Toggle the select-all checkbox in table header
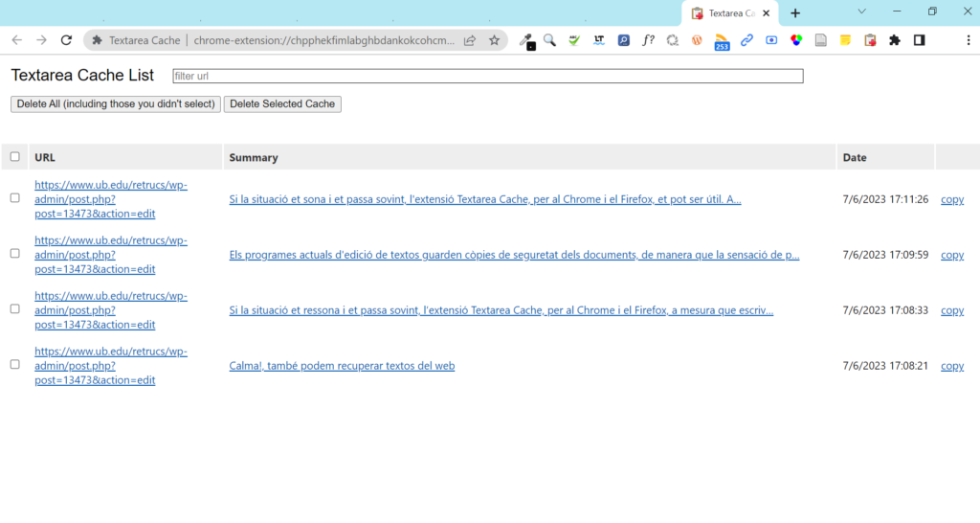This screenshot has width=980, height=523. (14, 157)
